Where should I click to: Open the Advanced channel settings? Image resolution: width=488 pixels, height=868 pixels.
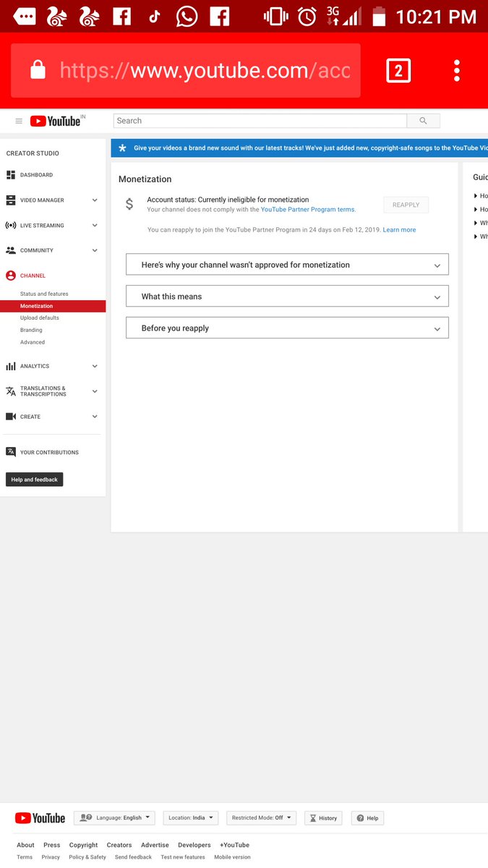[x=33, y=342]
